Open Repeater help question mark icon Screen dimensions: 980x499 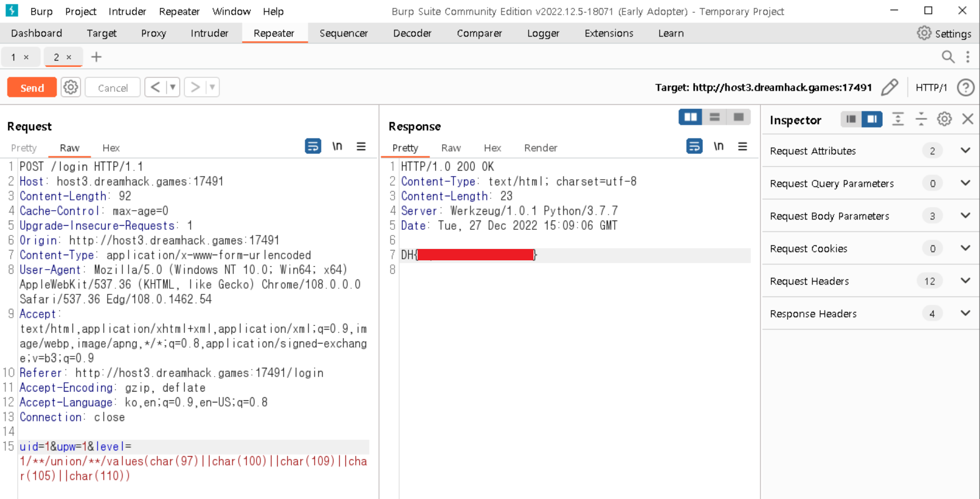click(x=966, y=87)
